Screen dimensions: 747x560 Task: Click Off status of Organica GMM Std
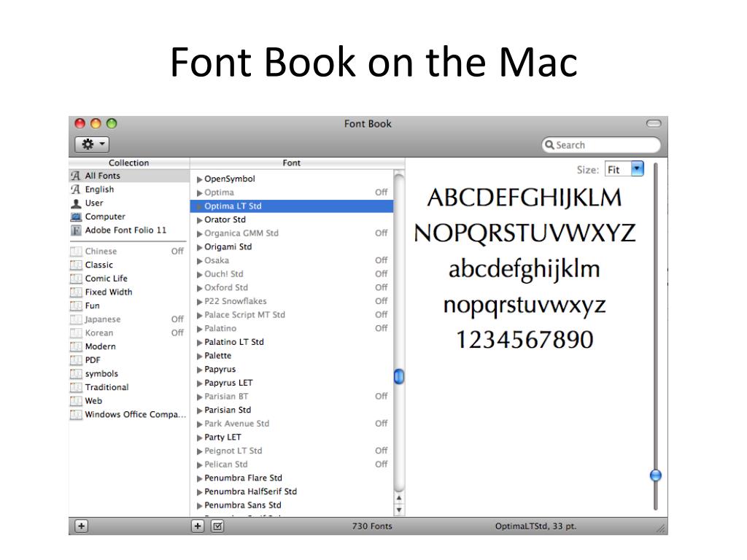381,233
